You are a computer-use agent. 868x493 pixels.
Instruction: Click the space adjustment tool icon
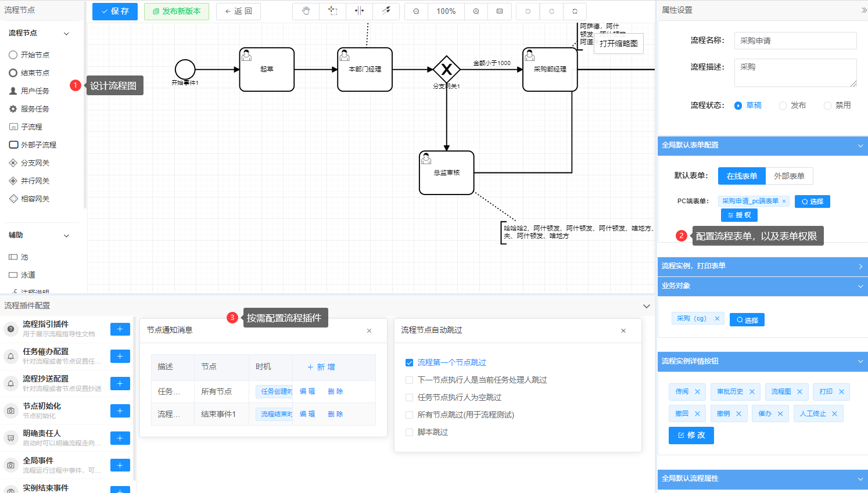tap(360, 11)
